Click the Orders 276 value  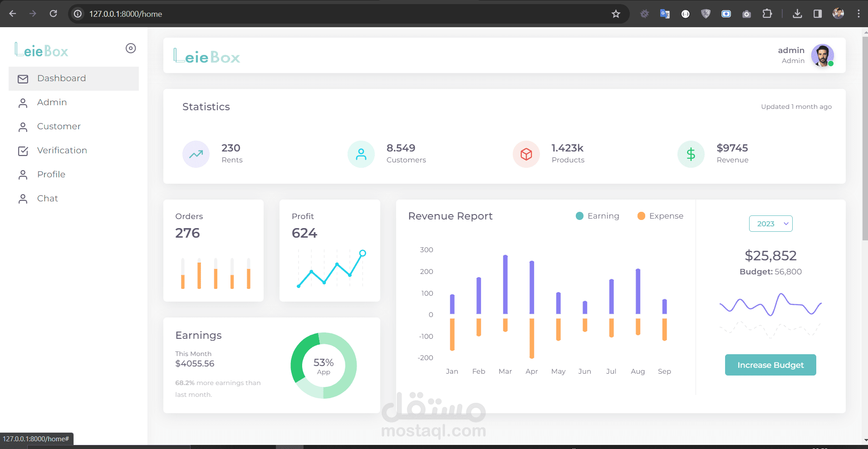tap(187, 233)
